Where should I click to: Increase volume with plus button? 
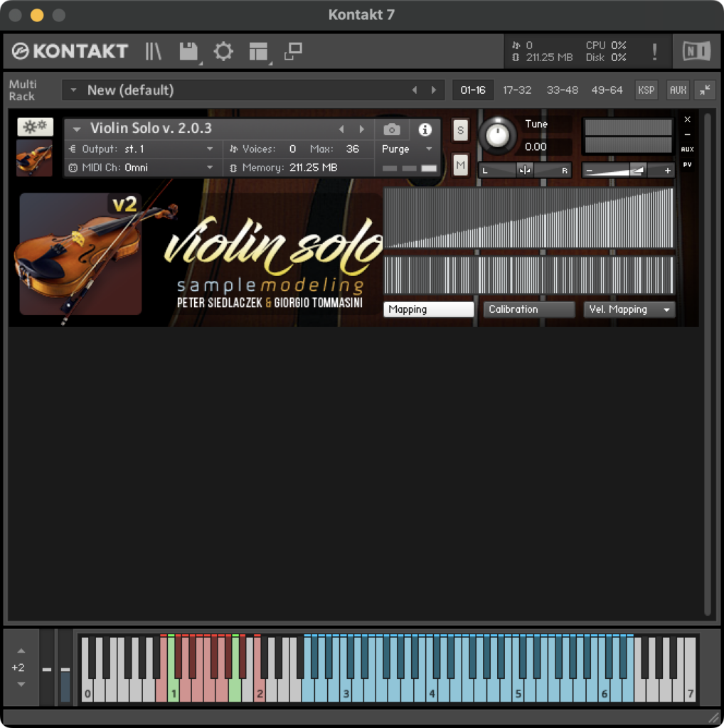click(x=667, y=171)
